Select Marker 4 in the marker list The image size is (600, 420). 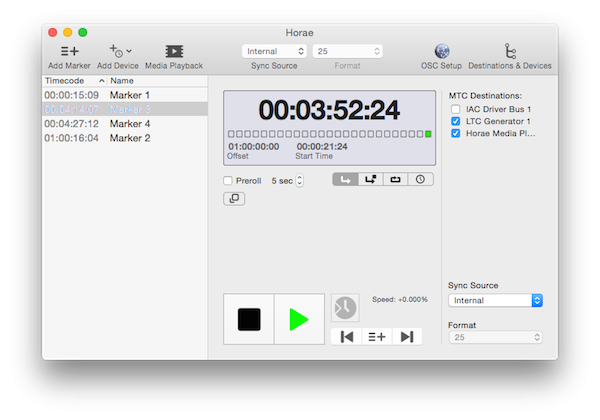tap(130, 124)
